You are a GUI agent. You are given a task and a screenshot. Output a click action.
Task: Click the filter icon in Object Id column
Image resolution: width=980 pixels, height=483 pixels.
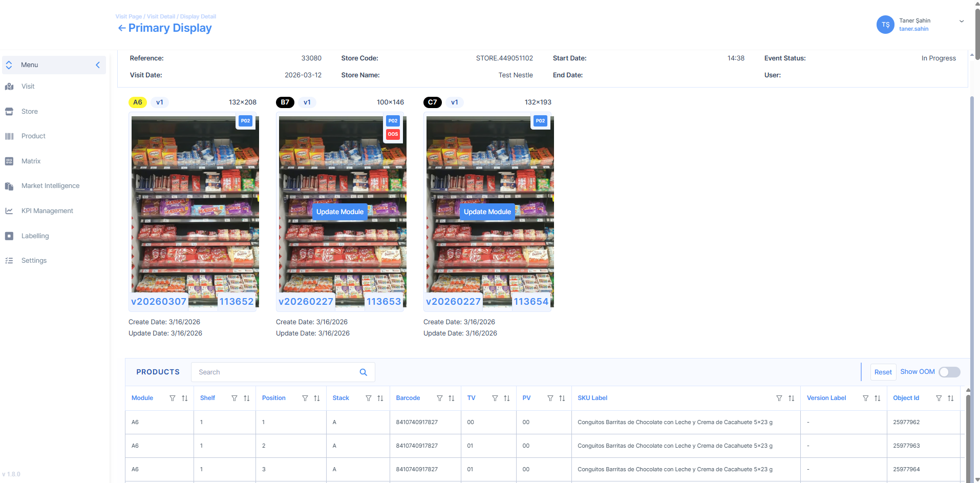click(x=939, y=398)
